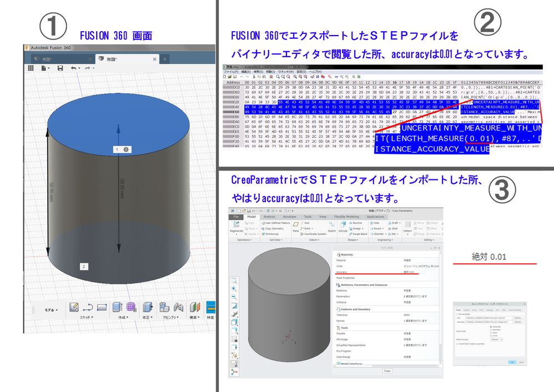Expand the スケッチ dropdown
Screen dimensions: 554x392
click(87, 318)
